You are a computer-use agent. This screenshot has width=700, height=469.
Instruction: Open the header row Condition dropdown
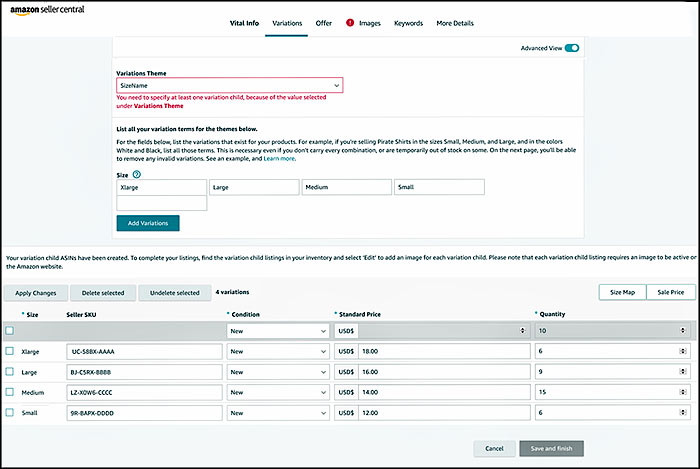tap(277, 330)
